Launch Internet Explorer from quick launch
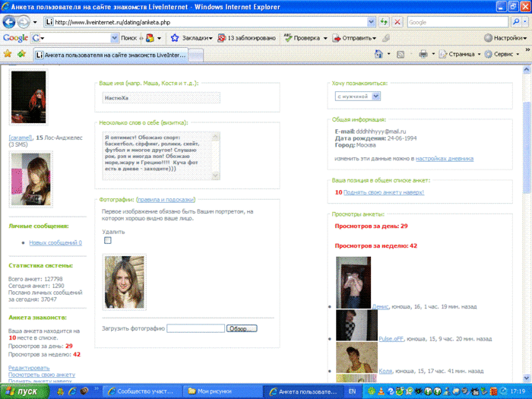The image size is (532, 399). (x=72, y=391)
